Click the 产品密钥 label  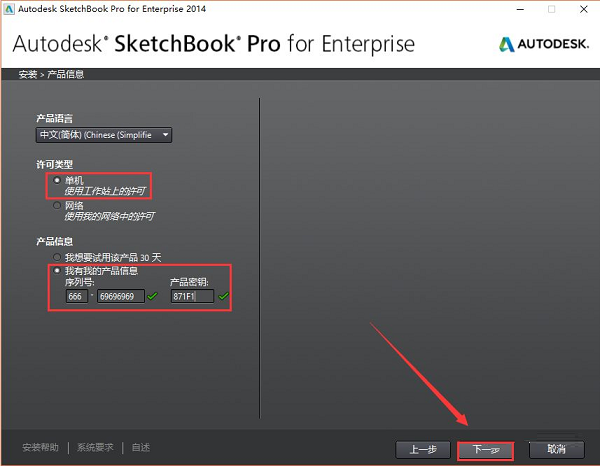tap(189, 282)
